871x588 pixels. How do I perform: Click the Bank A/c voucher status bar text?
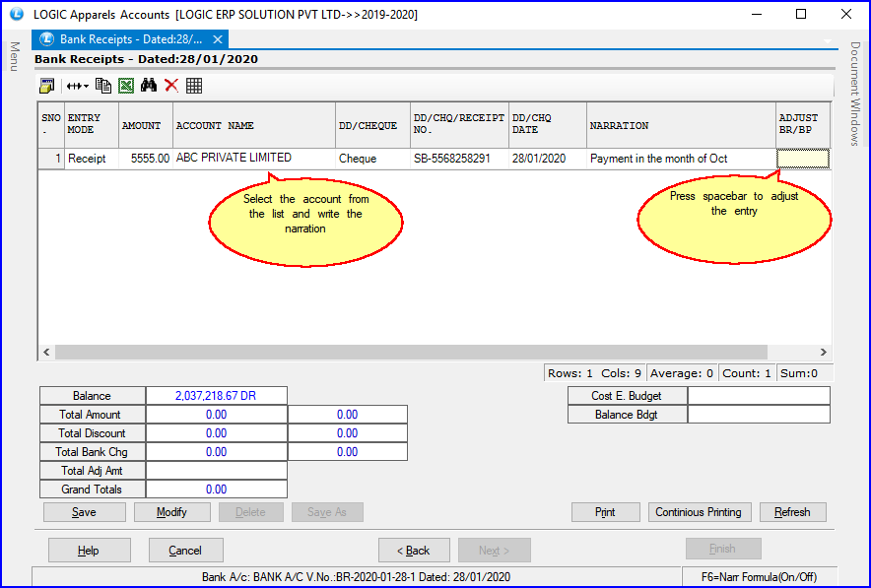[x=356, y=577]
